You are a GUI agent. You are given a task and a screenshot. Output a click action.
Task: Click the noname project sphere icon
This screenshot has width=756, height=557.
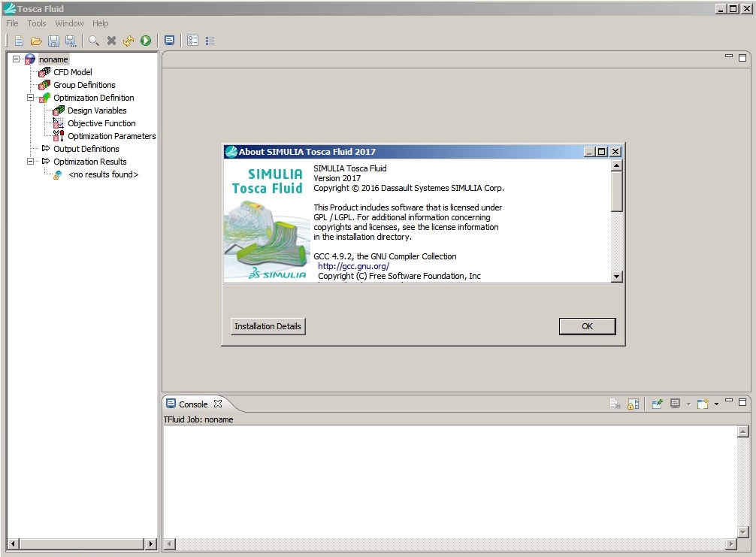[x=30, y=59]
